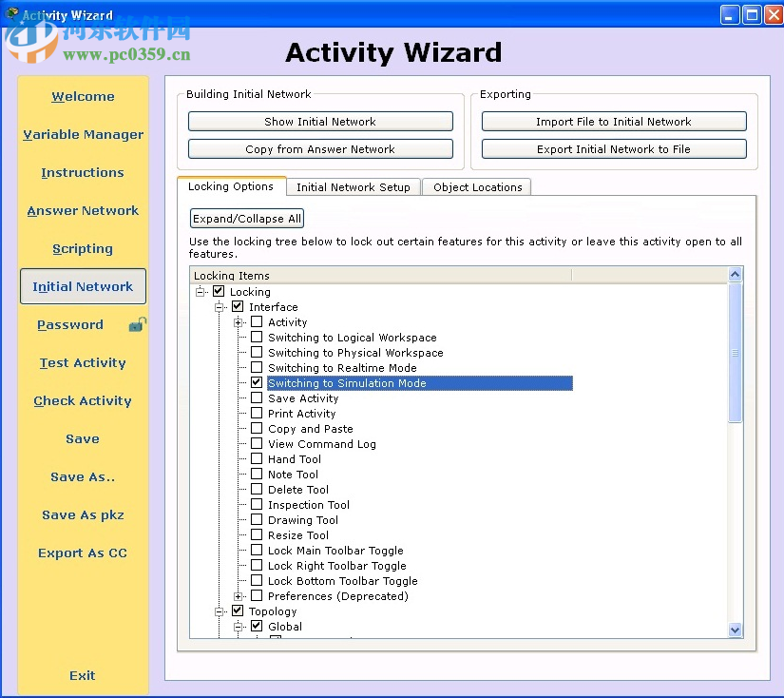The height and width of the screenshot is (698, 784).
Task: Check Lock Main Toolbar Toggle box
Action: click(x=257, y=550)
